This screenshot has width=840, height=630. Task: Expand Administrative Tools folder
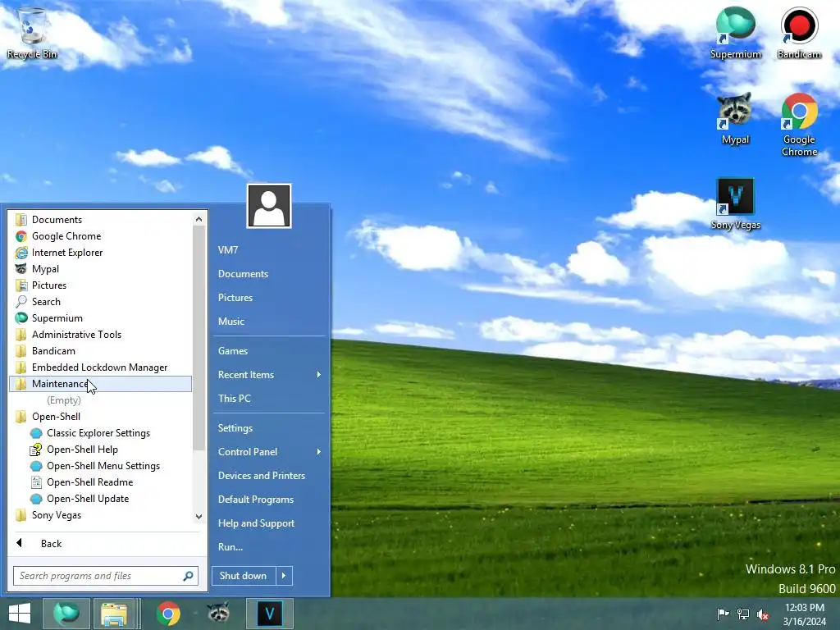(101, 335)
